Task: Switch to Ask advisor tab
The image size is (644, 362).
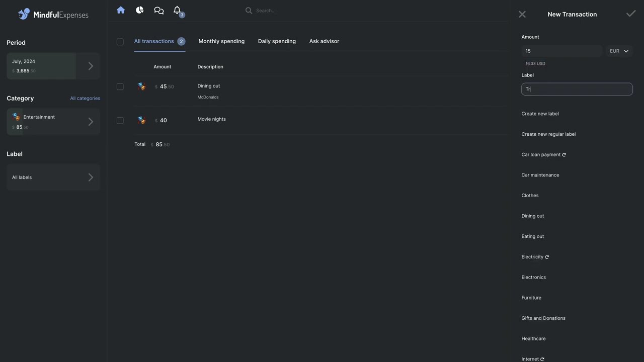Action: (324, 41)
